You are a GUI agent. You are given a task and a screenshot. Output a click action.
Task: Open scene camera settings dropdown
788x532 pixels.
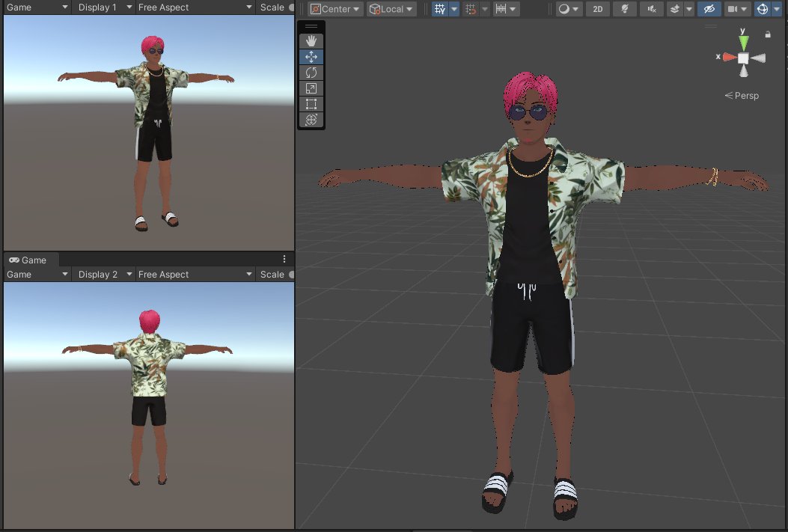[737, 9]
